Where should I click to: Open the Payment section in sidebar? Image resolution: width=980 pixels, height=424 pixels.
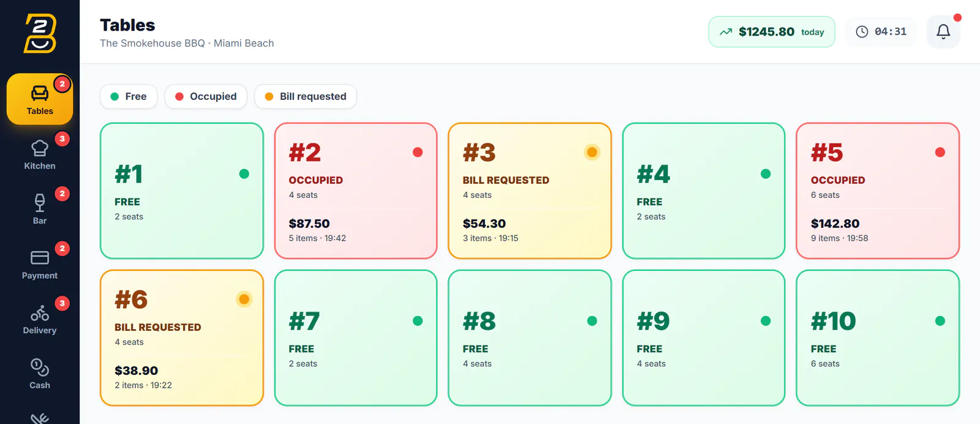pos(40,264)
